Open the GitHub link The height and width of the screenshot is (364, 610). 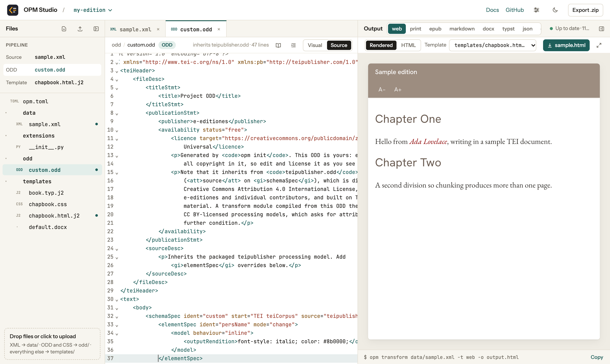514,10
